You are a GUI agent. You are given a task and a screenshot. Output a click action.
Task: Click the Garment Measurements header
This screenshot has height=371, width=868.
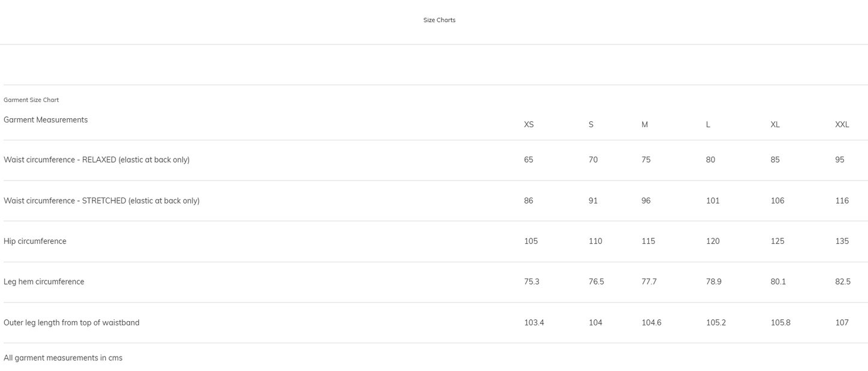46,120
